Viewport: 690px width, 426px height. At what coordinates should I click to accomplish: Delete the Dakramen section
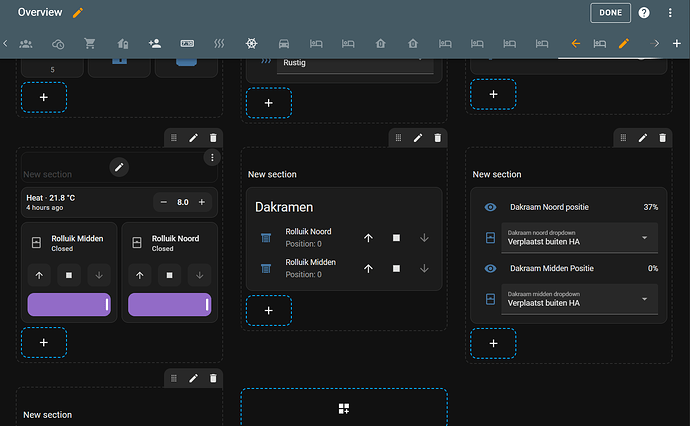[x=437, y=138]
